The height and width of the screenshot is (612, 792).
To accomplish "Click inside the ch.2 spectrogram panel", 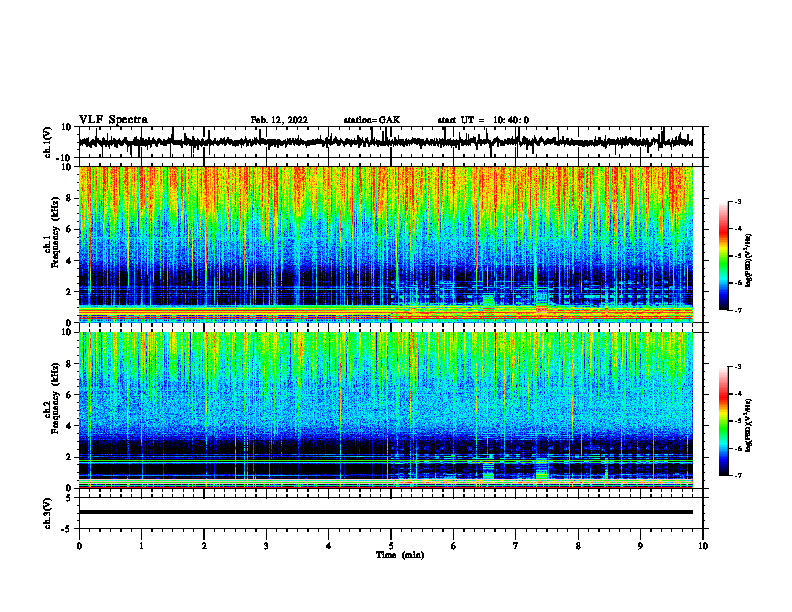I will coord(385,410).
